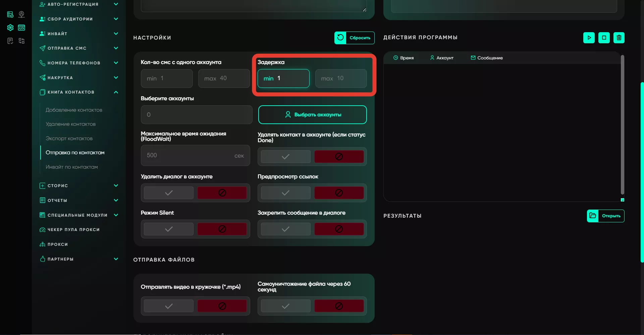Click the Номера телефонов phone icon
This screenshot has height=335, width=644.
[42, 63]
